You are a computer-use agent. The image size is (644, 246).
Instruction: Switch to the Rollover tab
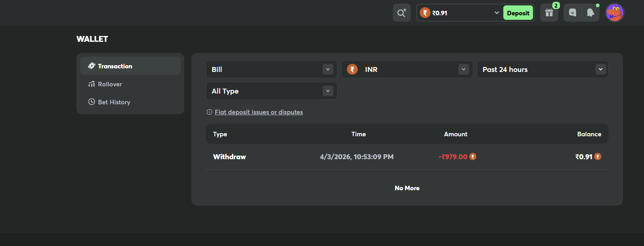pos(130,84)
